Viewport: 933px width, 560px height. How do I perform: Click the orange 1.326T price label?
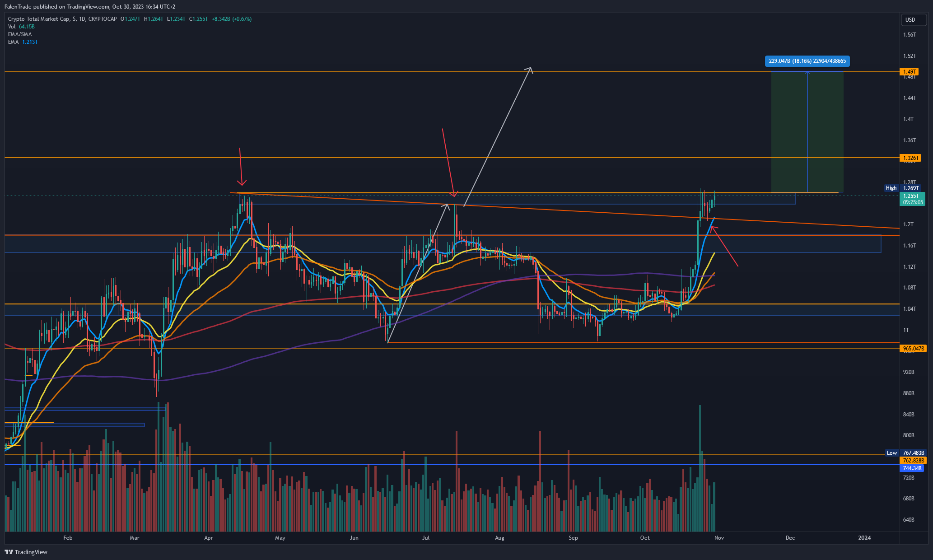click(910, 158)
